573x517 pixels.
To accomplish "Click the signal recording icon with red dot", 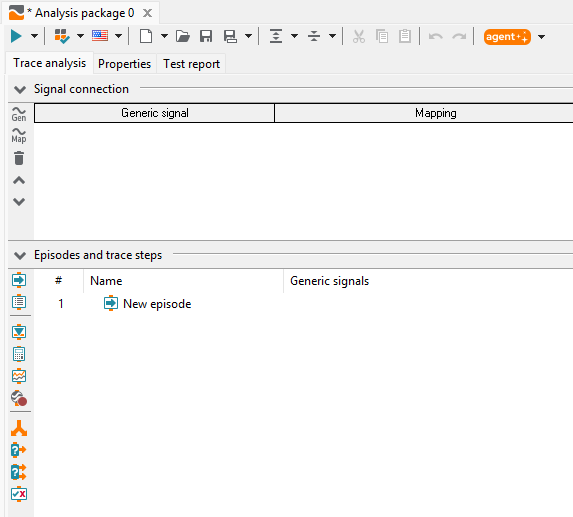I will pos(19,398).
